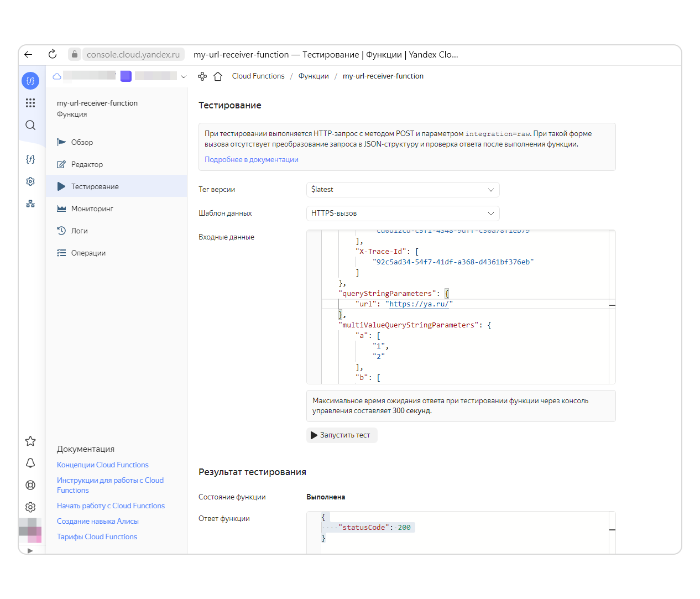Image resolution: width=700 pixels, height=599 pixels.
Task: Reload the page with the refresh icon
Action: tap(53, 54)
